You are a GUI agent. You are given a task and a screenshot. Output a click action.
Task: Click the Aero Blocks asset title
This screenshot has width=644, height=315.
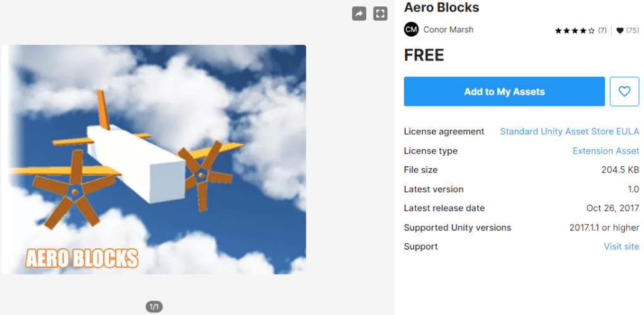click(441, 8)
